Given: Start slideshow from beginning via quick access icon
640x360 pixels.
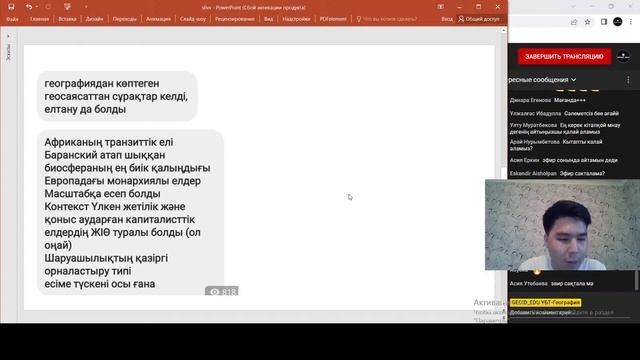Looking at the screenshot, I should point(67,7).
